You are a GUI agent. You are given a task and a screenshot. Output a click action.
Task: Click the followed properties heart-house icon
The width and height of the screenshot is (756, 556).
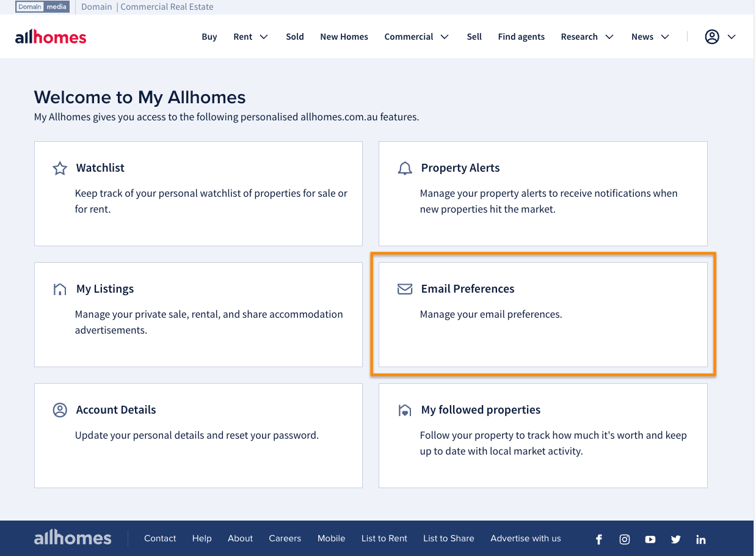(x=405, y=410)
